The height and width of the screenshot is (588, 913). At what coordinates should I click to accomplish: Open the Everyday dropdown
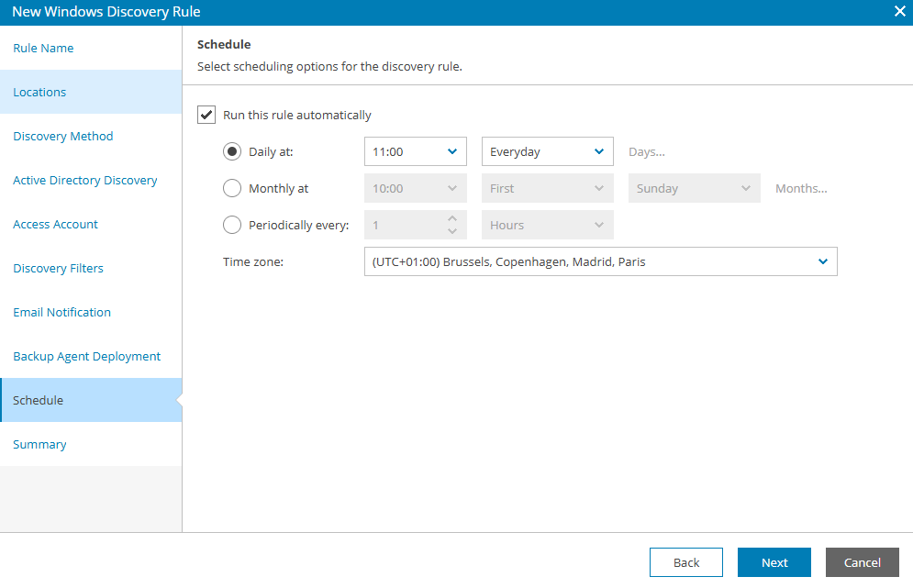(x=547, y=152)
